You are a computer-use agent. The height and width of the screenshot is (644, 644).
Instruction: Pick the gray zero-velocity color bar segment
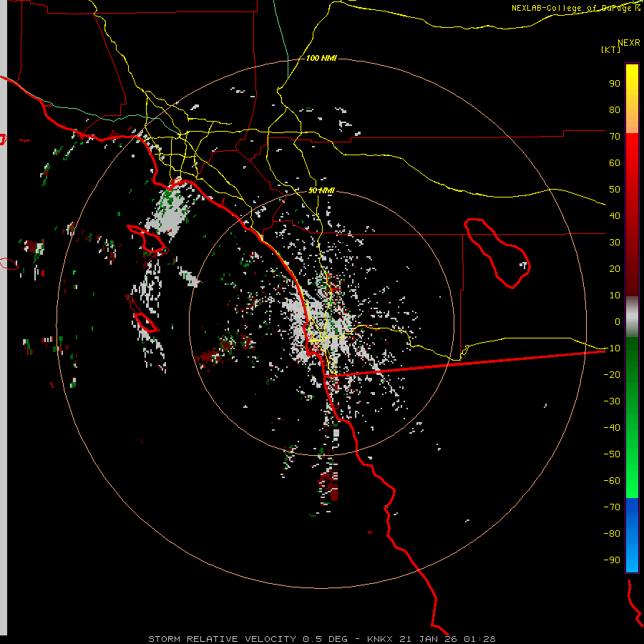coord(632,317)
